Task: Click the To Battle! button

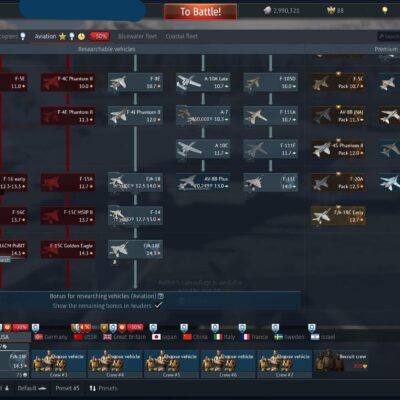Action: tap(200, 12)
